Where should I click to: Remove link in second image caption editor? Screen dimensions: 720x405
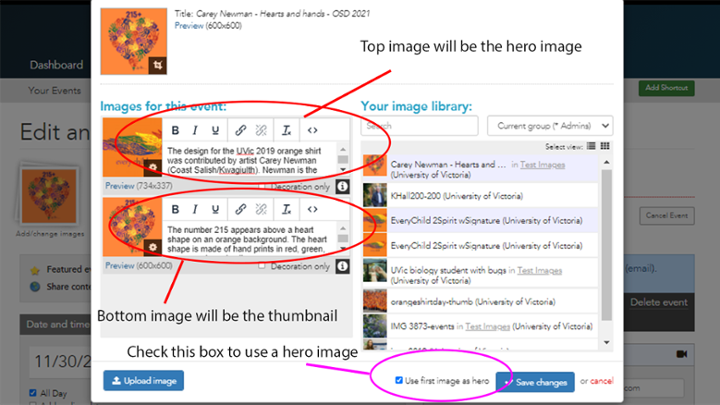click(x=261, y=209)
